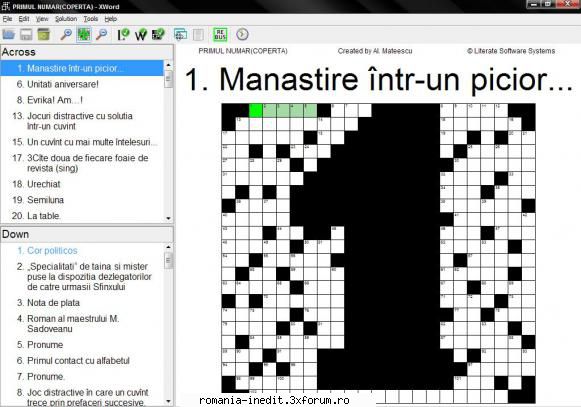The height and width of the screenshot is (407, 581).
Task: Show the puzzle notes page icon
Action: (x=198, y=34)
